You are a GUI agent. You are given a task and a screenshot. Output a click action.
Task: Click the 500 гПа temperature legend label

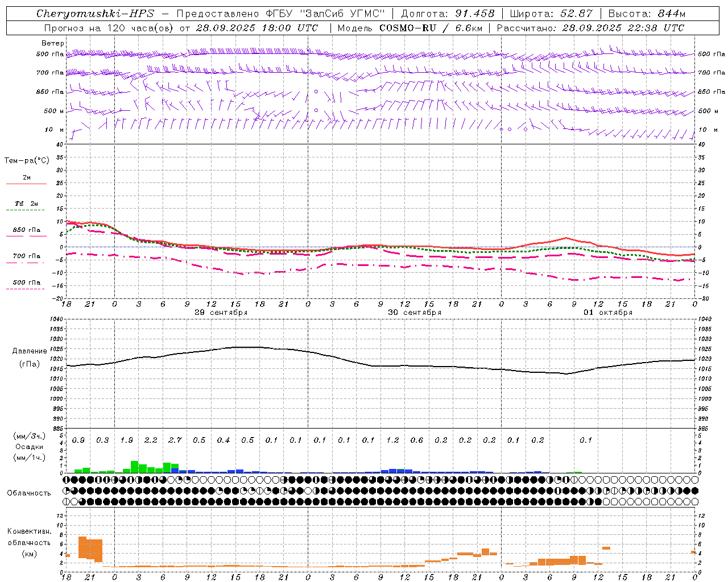click(x=27, y=282)
